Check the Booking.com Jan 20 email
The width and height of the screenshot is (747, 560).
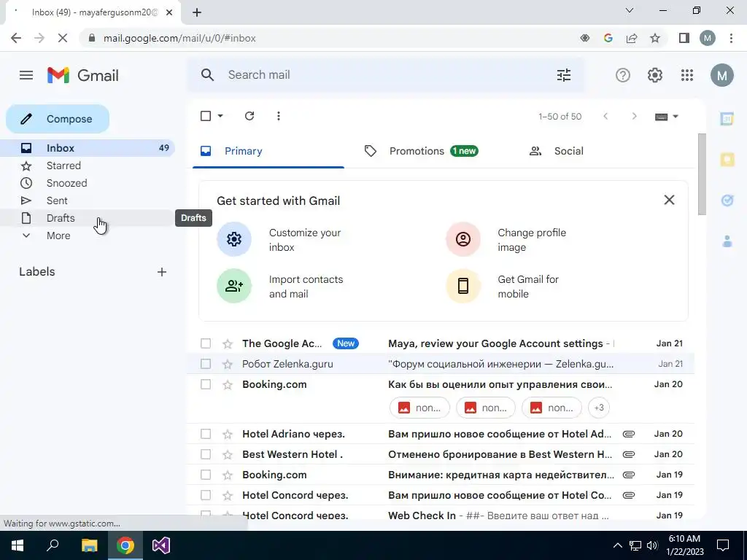coord(206,384)
